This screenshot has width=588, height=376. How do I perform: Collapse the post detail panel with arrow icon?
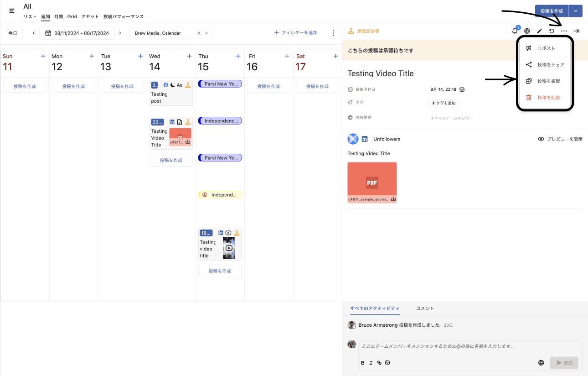576,31
